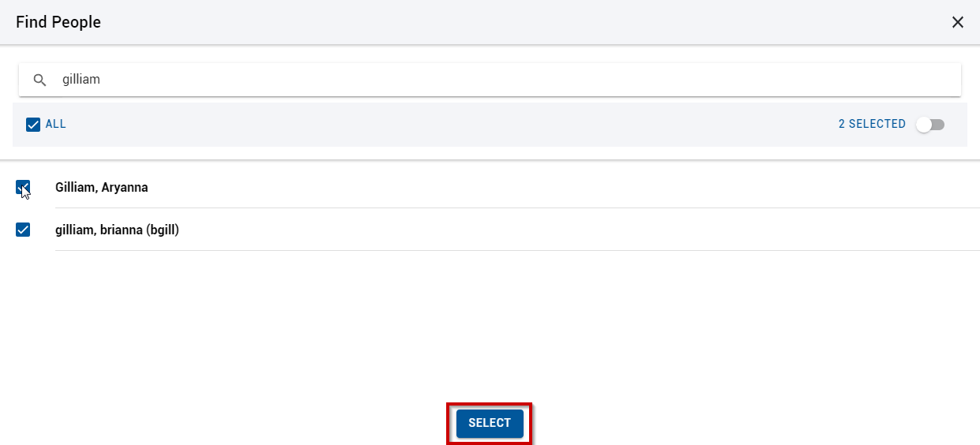Click the ALL label text

point(56,124)
